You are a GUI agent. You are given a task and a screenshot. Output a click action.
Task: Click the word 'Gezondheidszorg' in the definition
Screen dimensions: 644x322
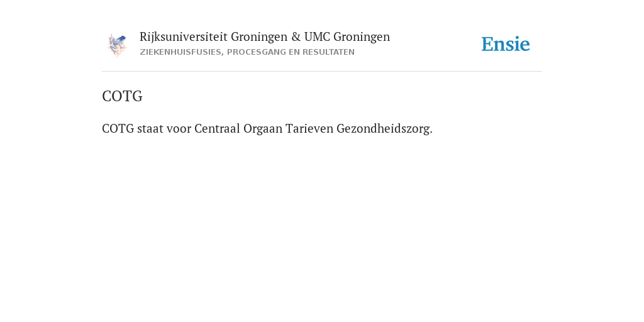coord(383,129)
